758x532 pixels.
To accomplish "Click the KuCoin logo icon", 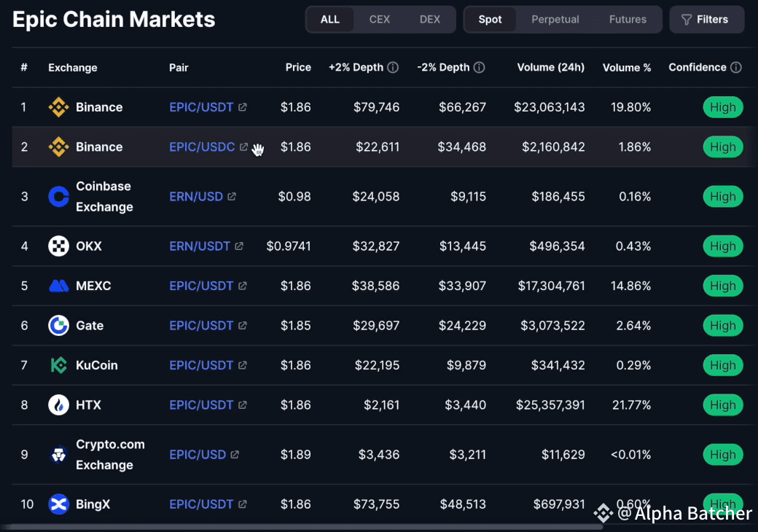I will (58, 365).
